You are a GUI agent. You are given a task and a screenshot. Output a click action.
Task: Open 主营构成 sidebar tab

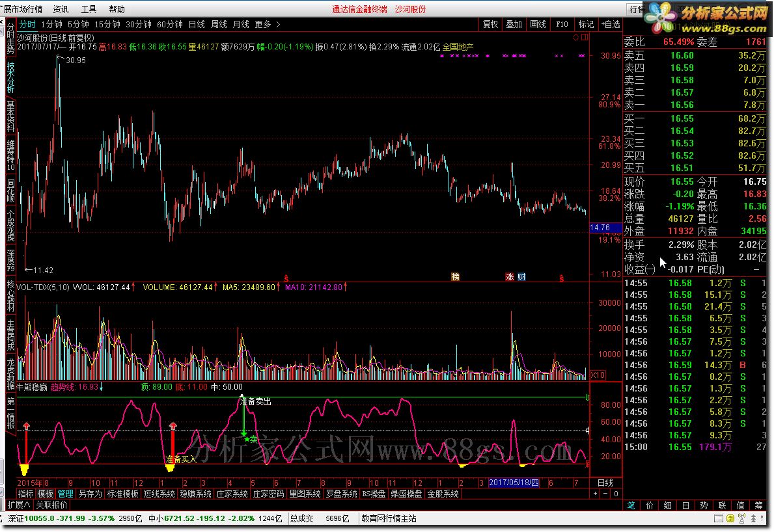point(11,336)
